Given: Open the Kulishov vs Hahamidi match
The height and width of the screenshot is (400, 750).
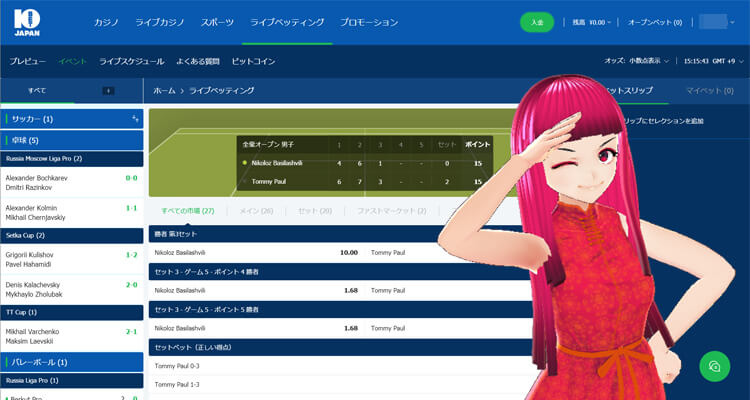Looking at the screenshot, I should 72,259.
